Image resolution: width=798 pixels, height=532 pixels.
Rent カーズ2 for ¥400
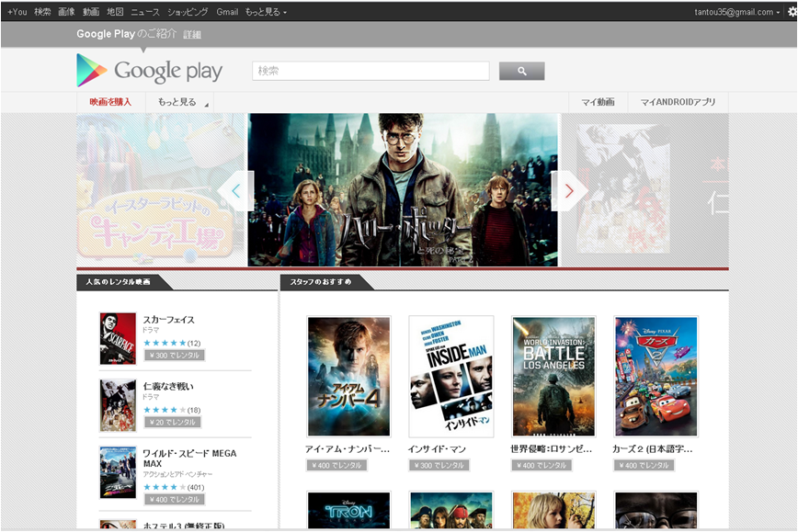[x=644, y=465]
